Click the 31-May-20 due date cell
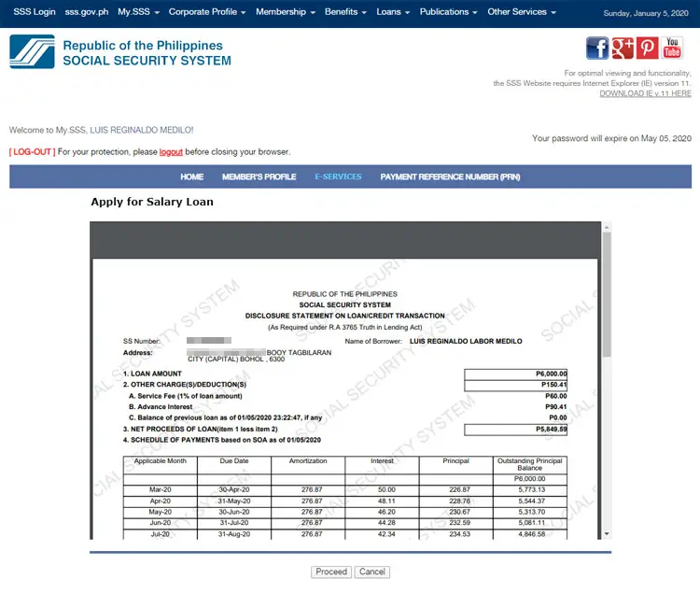The image size is (700, 593). click(234, 501)
